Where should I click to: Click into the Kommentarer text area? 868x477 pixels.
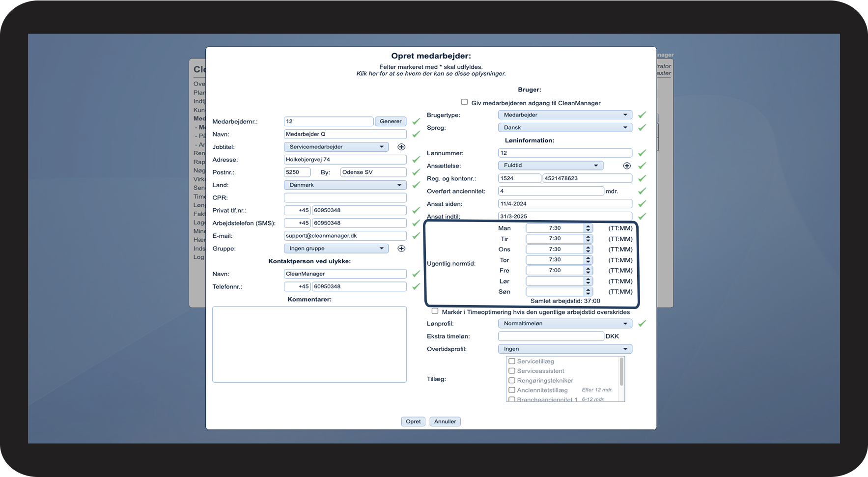(x=309, y=344)
